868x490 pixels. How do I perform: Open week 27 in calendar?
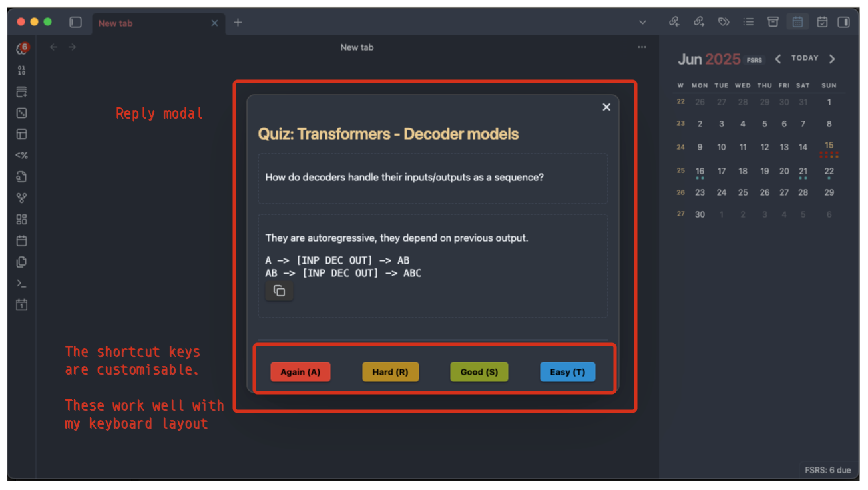coord(680,214)
